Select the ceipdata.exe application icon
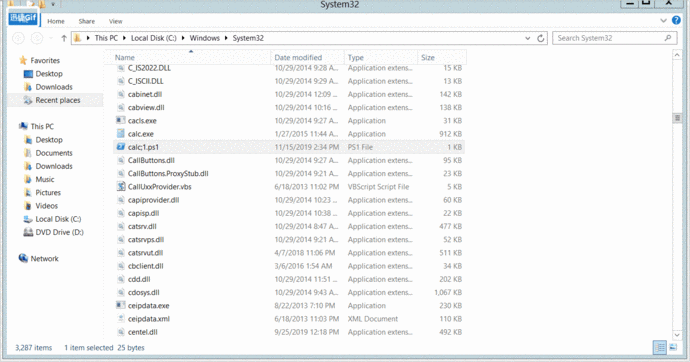This screenshot has height=362, width=690. [x=121, y=305]
